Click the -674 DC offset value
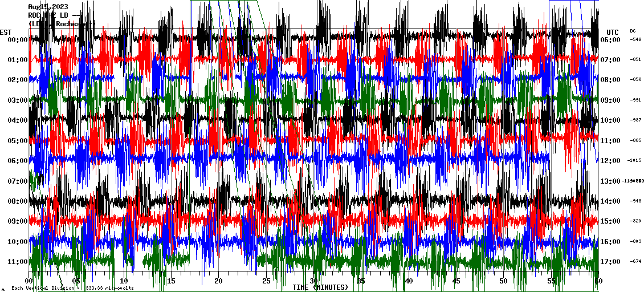This screenshot has height=296, width=644. coord(635,262)
